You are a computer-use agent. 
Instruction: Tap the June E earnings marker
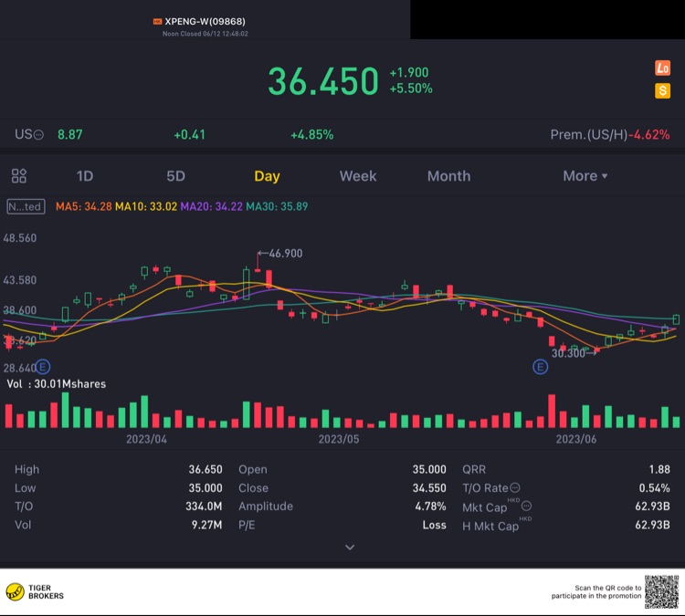click(541, 367)
